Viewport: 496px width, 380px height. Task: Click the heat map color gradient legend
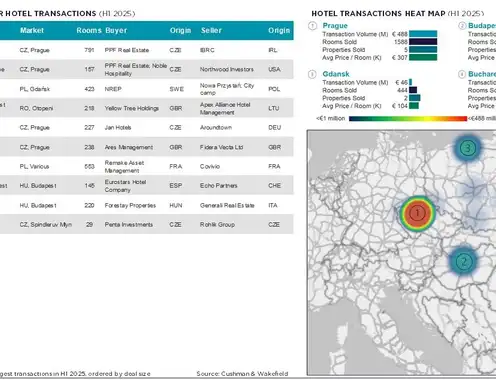point(408,118)
